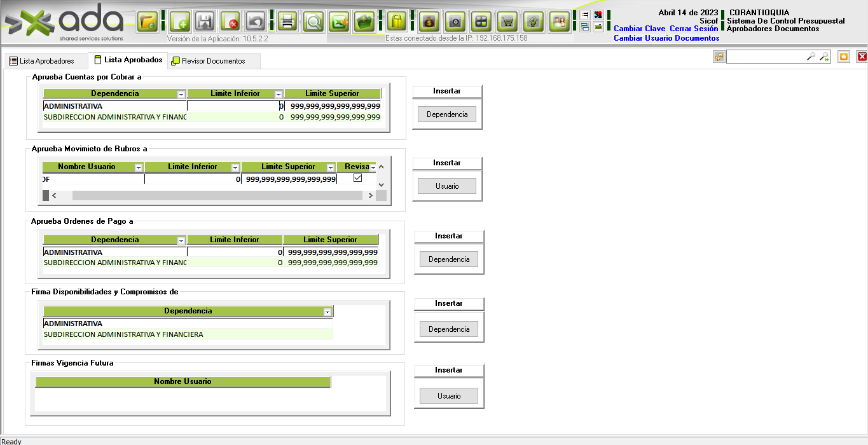This screenshot has height=445, width=868.
Task: Click the safe/camera icon in the toolbar
Action: (455, 22)
